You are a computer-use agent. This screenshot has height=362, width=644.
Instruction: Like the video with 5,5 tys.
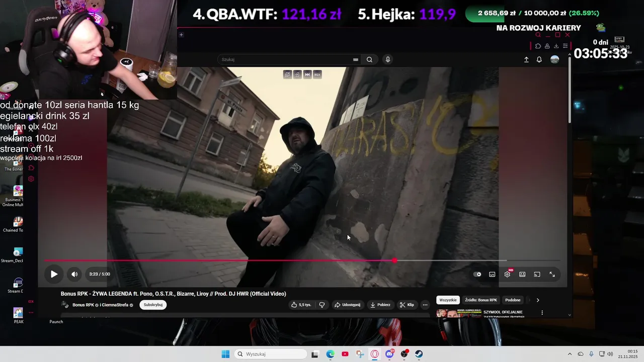coord(302,305)
